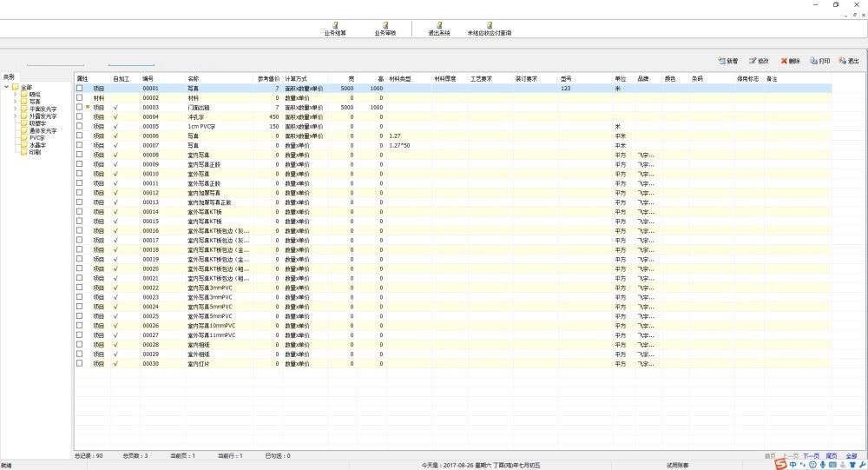The width and height of the screenshot is (868, 470).
Task: Click the 新增 add record button
Action: 728,61
